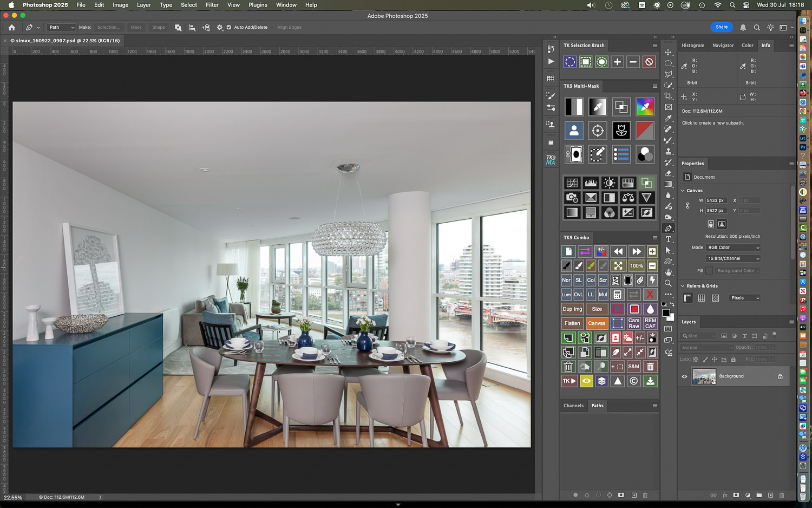
Task: Open the RGB Color mode dropdown
Action: coord(734,248)
